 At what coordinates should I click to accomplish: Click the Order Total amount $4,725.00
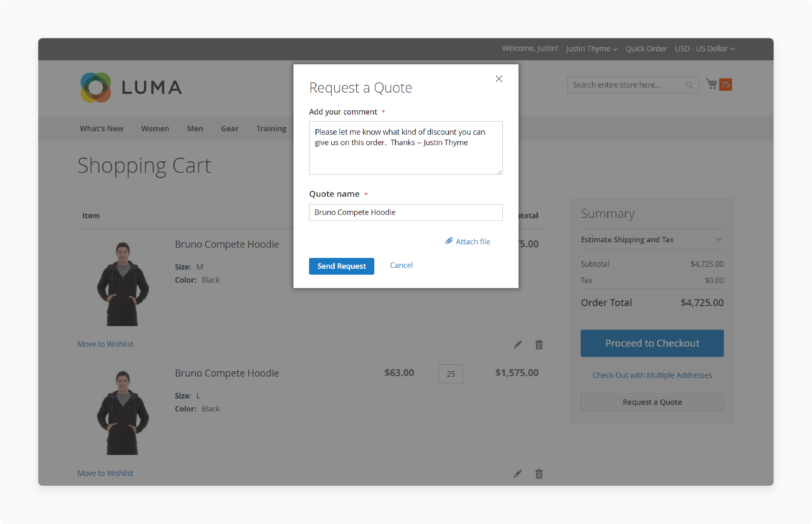[x=702, y=303]
